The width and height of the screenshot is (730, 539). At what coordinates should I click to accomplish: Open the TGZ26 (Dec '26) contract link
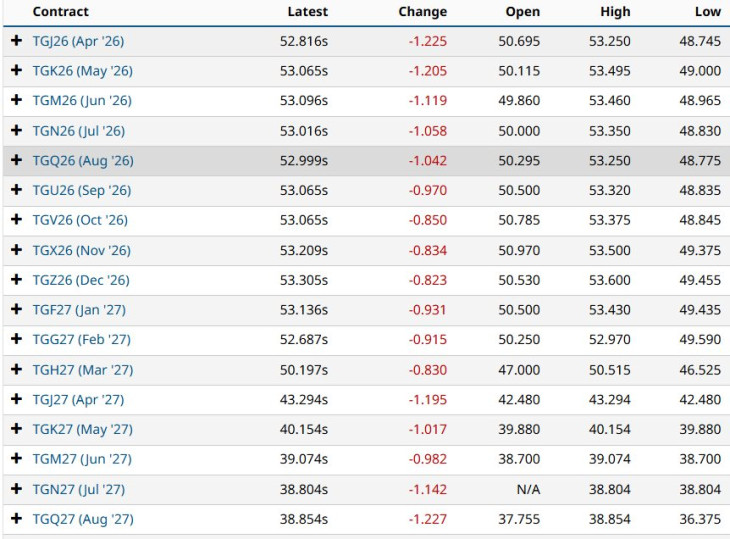pyautogui.click(x=80, y=280)
